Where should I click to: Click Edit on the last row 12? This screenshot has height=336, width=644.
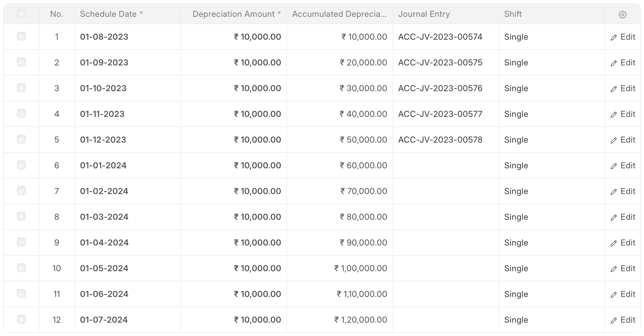(623, 320)
